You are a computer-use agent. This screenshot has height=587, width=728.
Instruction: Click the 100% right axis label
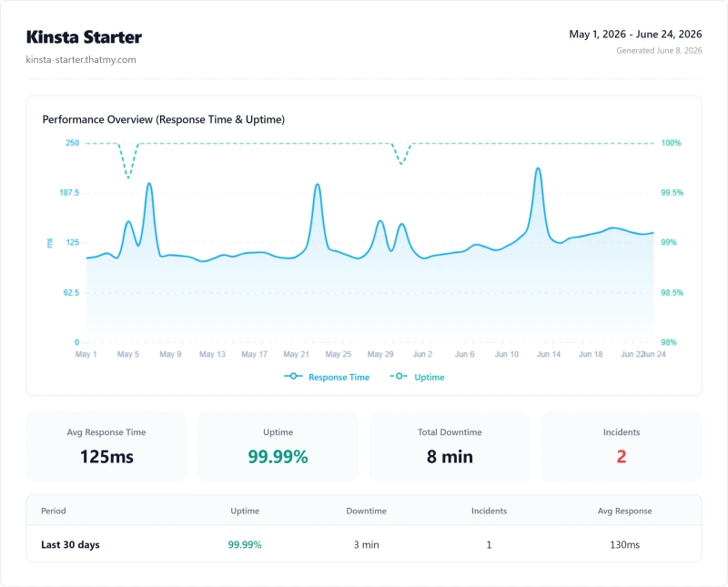[672, 143]
